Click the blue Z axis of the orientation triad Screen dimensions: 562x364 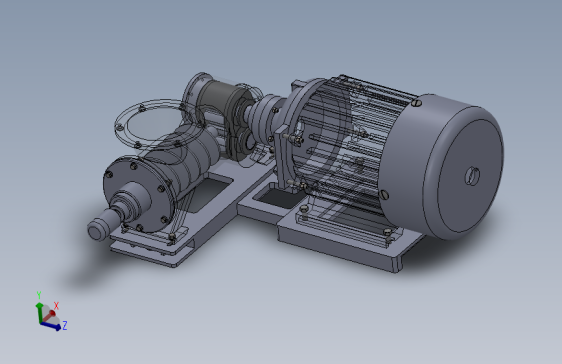(51, 326)
